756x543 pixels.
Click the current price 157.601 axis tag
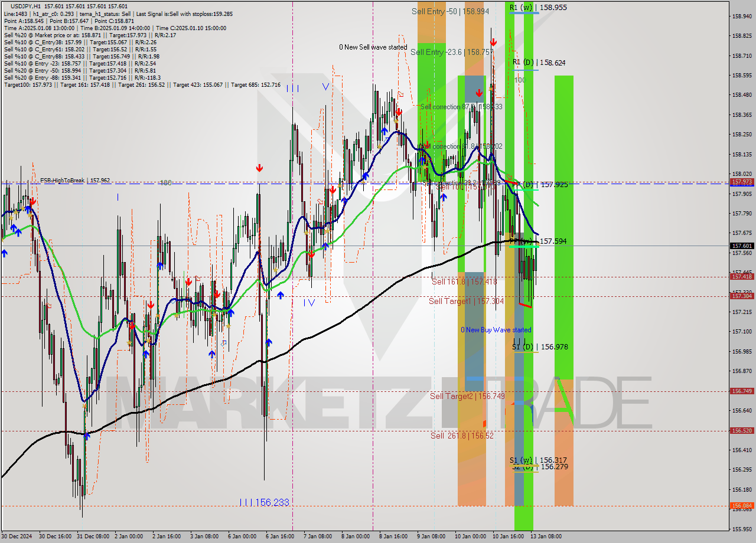point(742,246)
